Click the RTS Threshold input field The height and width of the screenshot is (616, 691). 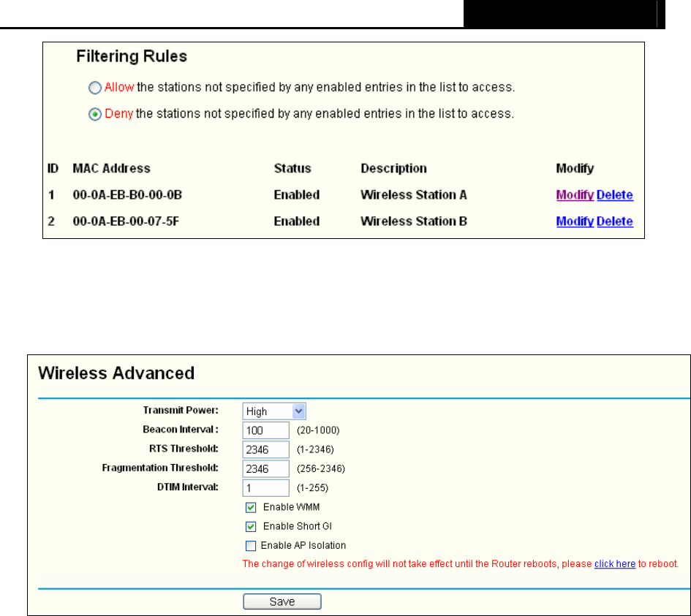pos(265,449)
